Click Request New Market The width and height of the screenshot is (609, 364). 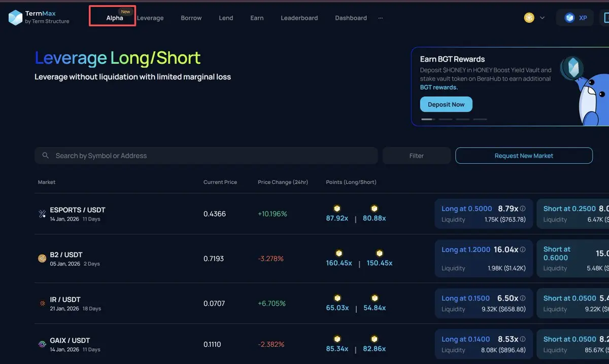coord(524,156)
